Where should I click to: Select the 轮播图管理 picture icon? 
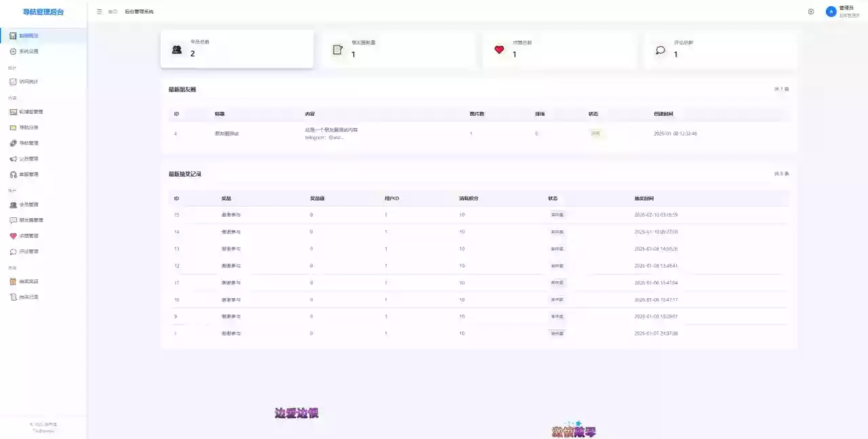point(13,112)
